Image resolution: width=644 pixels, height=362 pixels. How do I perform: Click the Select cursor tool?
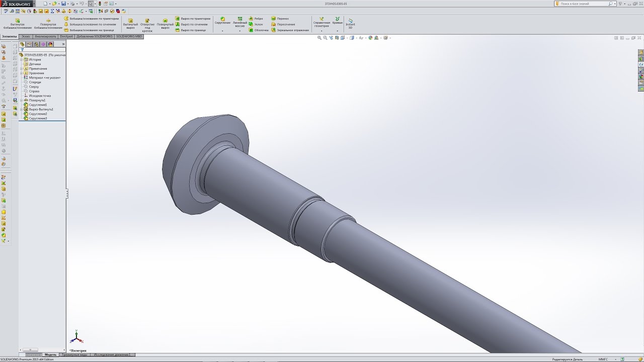91,4
